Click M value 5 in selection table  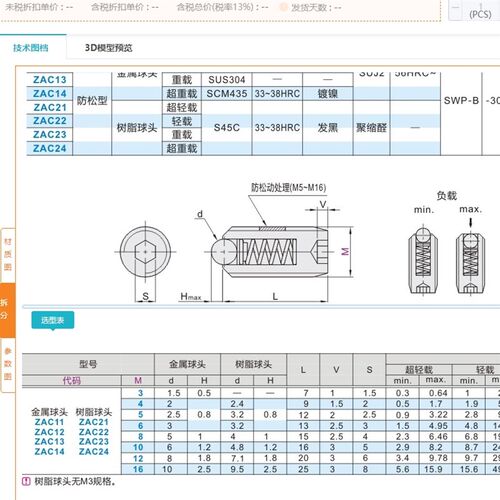pyautogui.click(x=140, y=415)
